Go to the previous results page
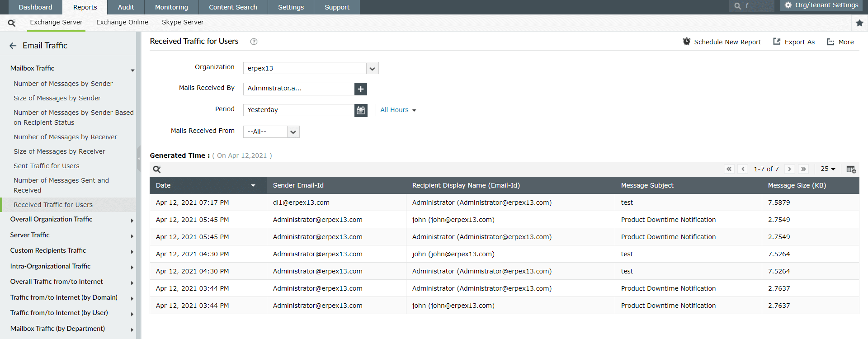868x339 pixels. [743, 169]
